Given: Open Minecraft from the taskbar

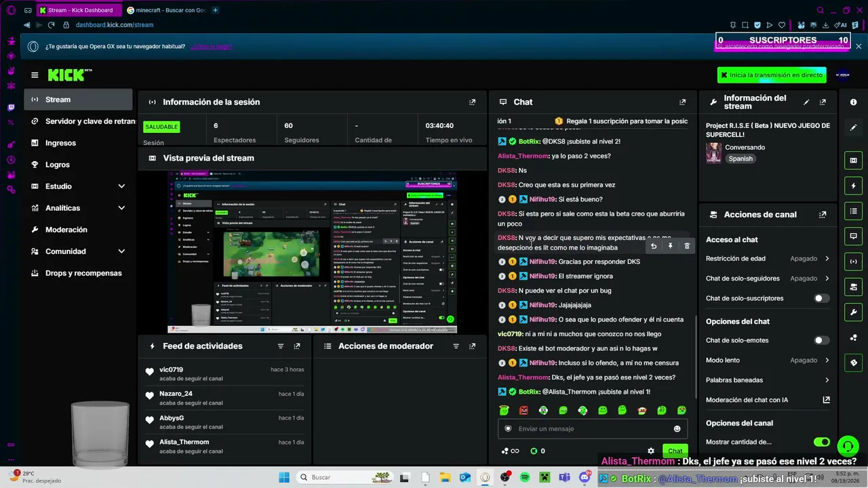Looking at the screenshot, I should tap(545, 477).
